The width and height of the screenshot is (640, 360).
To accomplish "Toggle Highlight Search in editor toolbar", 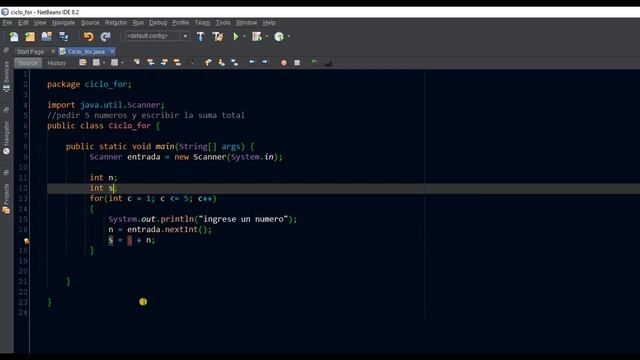I will point(177,62).
